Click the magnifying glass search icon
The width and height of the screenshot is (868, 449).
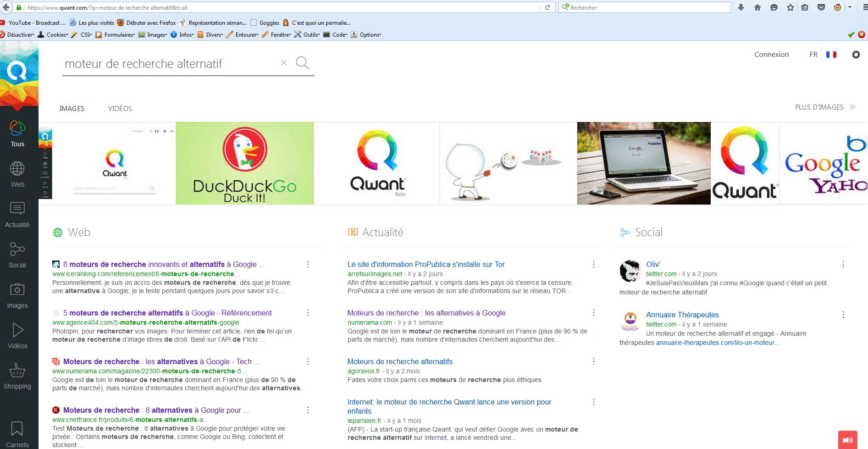click(302, 63)
